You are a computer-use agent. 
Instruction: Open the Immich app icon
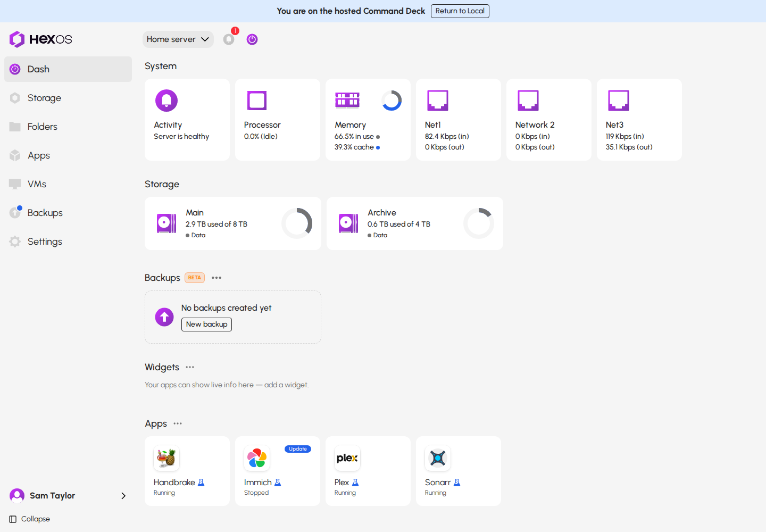[257, 458]
